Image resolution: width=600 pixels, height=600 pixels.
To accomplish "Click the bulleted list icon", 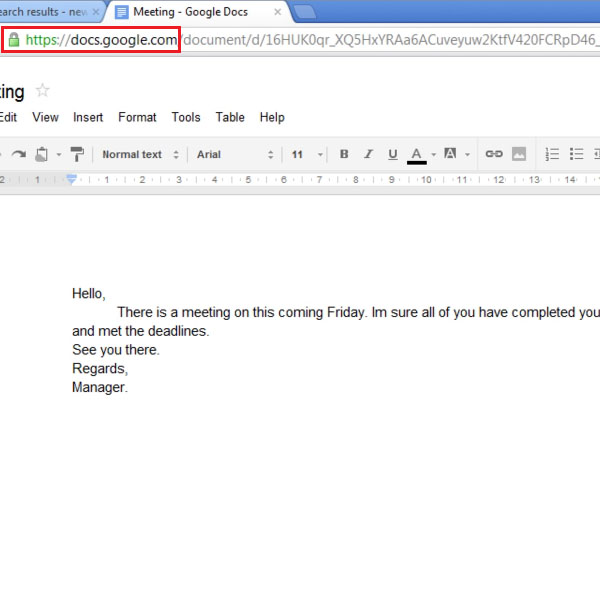I will pyautogui.click(x=576, y=154).
